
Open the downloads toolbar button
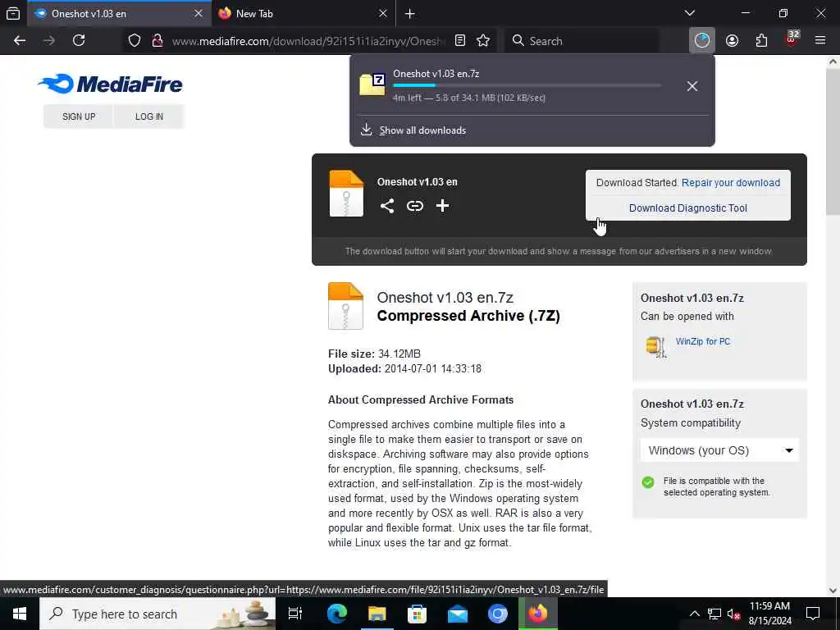702,41
